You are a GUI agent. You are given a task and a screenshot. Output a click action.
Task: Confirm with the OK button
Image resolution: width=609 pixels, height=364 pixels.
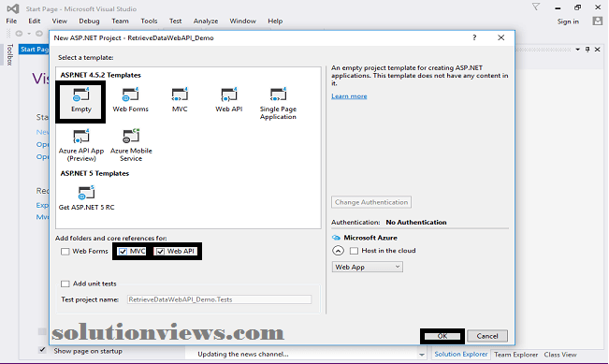tap(442, 336)
